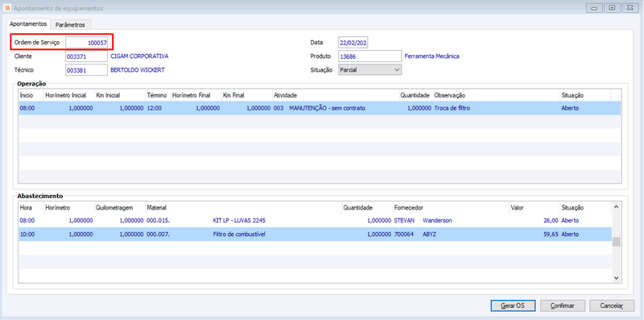Screen dimensions: 644x320
Task: Click the Data field 22/02/202
Action: [x=353, y=43]
